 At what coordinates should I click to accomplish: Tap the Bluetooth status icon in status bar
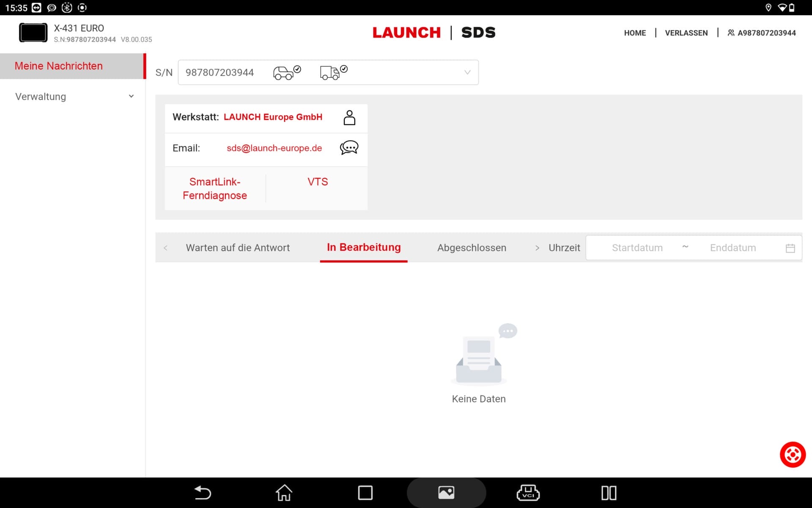(x=67, y=8)
